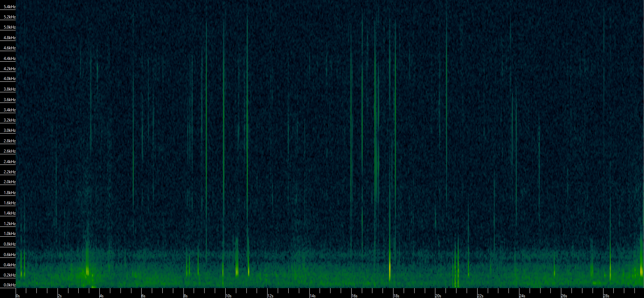Click the 2.4kHz frequency axis label
Viewport: 644px width, 298px height.
(x=10, y=162)
